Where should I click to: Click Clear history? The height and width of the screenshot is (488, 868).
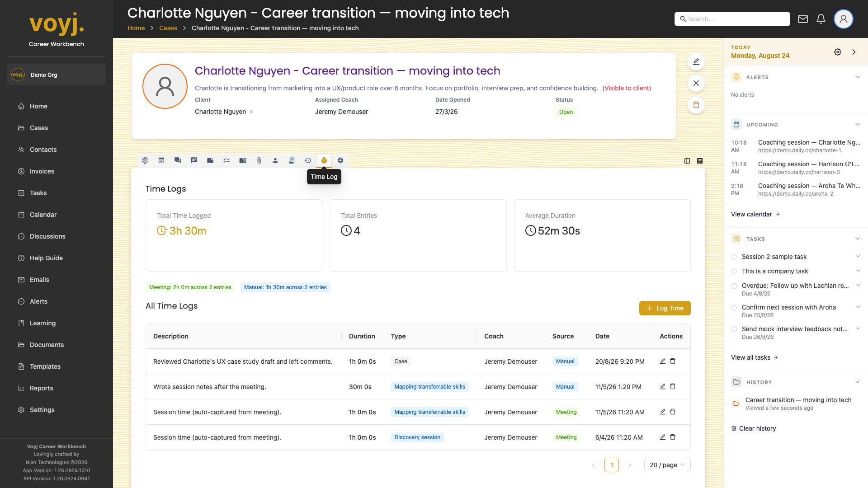pos(753,428)
